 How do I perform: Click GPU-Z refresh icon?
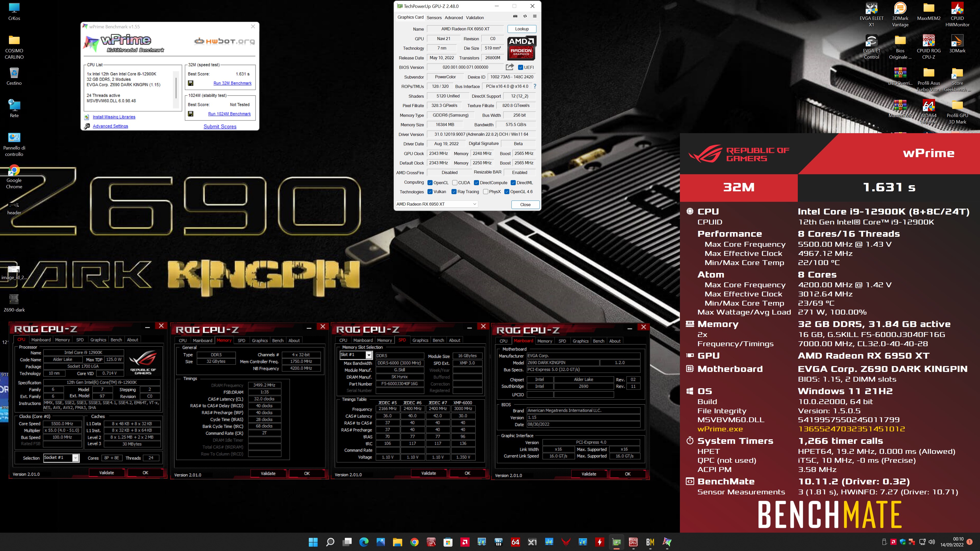point(525,16)
